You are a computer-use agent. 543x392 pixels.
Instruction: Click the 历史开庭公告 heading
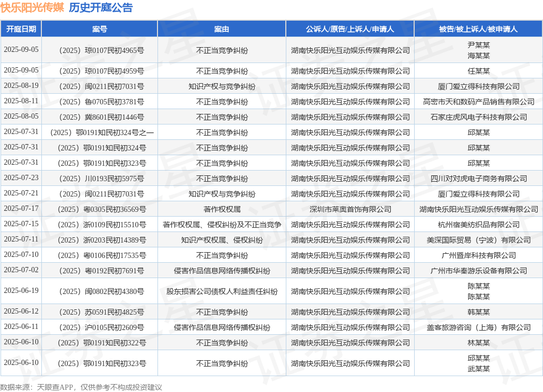[x=101, y=7]
